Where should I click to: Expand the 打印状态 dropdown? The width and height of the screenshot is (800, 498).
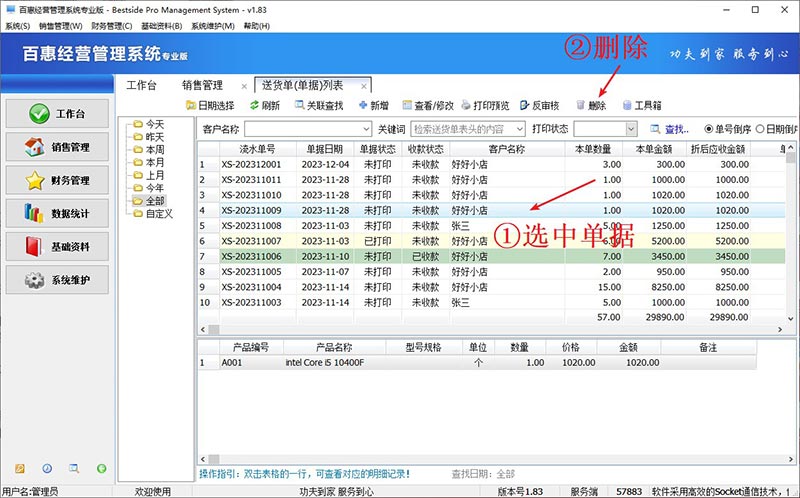(631, 129)
